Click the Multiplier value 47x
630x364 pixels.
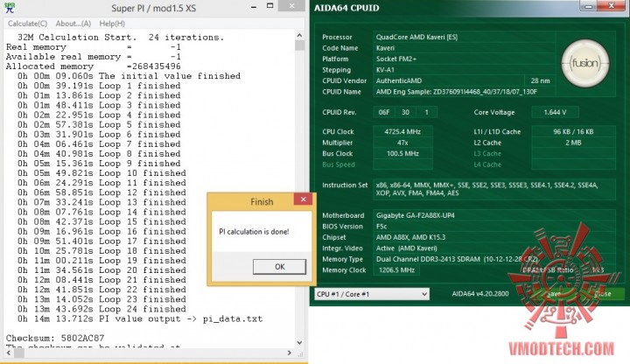402,143
